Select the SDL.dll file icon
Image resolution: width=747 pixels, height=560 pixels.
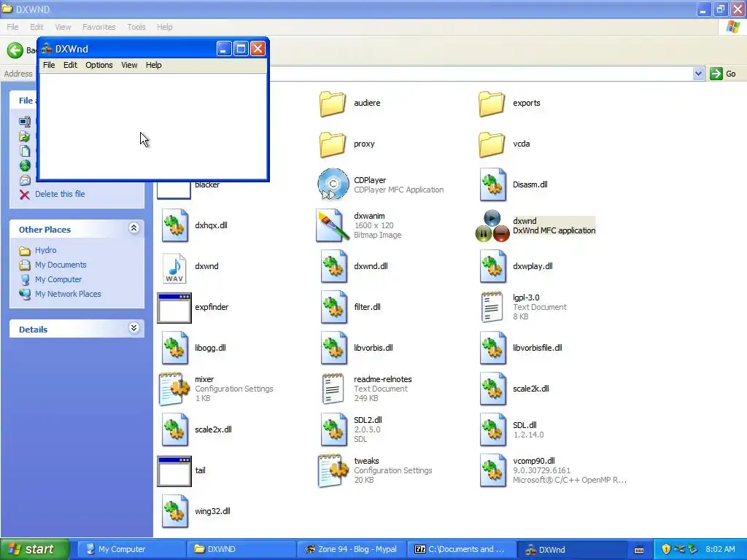(492, 430)
